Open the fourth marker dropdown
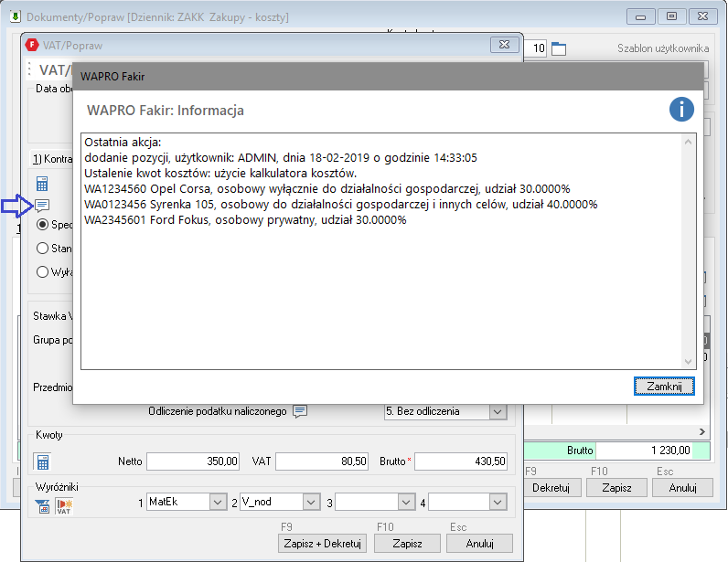Screen dimensions: 728x562 (498, 502)
